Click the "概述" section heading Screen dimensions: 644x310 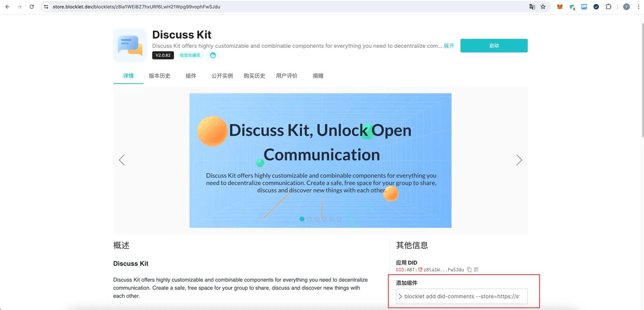[x=121, y=245]
